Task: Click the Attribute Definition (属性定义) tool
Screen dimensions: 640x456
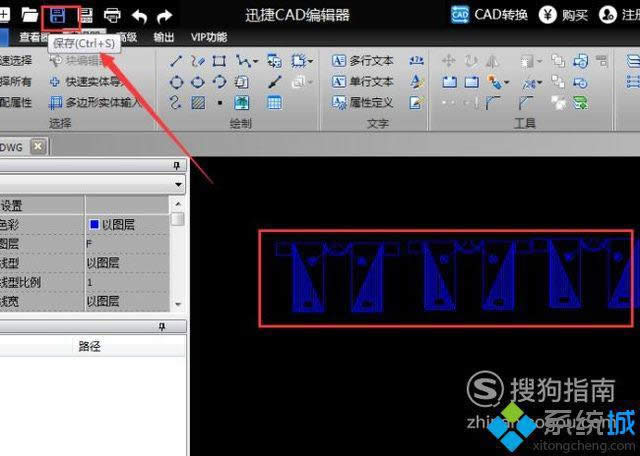Action: tap(362, 102)
